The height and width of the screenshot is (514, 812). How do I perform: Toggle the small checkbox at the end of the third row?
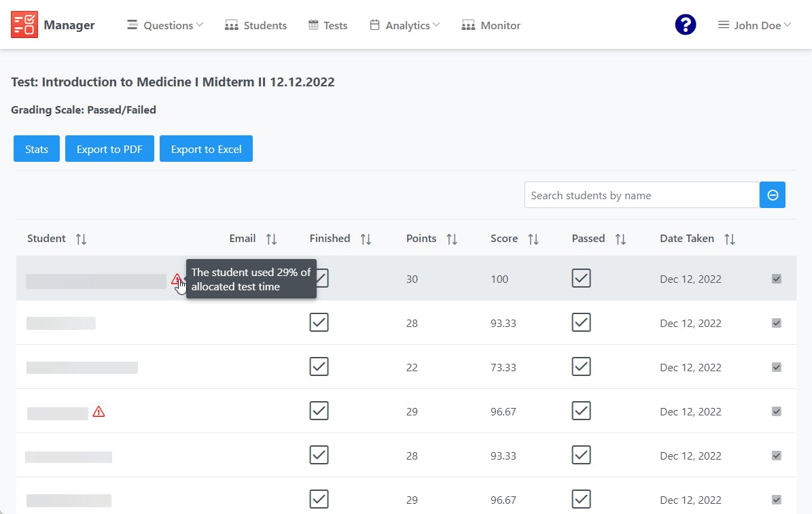(776, 366)
